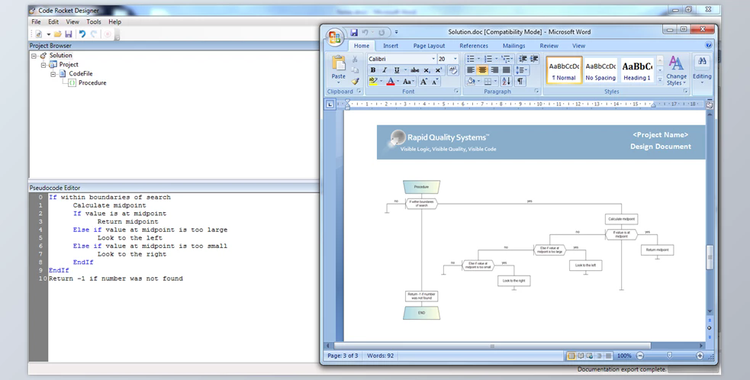Toggle Show/Hide paragraph marks
The width and height of the screenshot is (750, 380).
pos(520,81)
